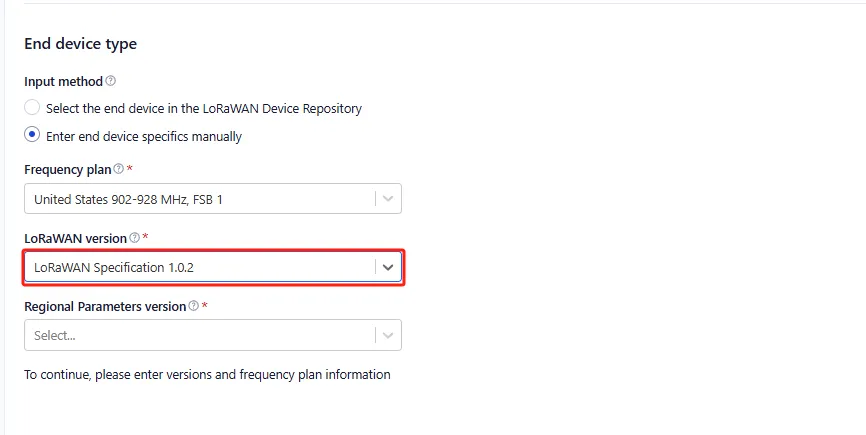Click the Regional Parameters version label
This screenshot has height=435, width=866.
(105, 307)
